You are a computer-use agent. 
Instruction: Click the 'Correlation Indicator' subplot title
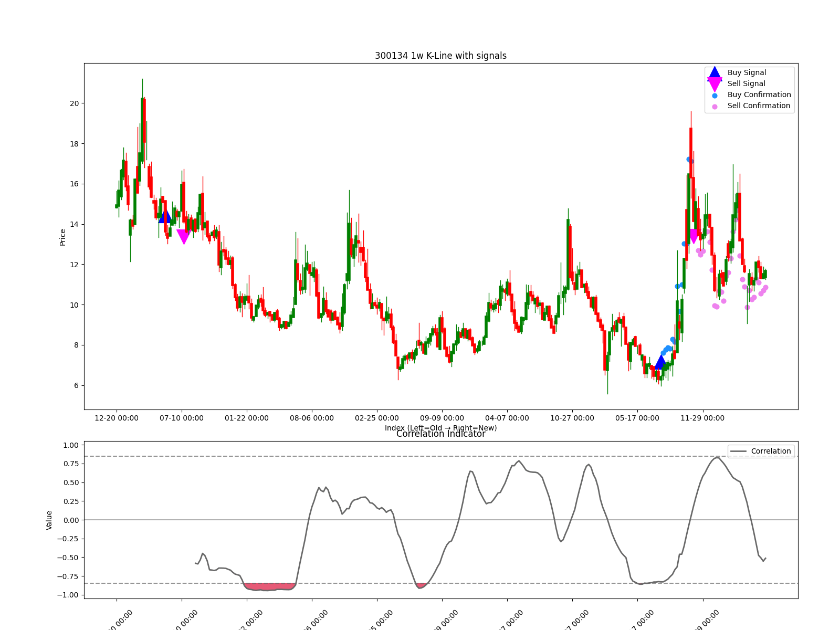click(x=440, y=434)
